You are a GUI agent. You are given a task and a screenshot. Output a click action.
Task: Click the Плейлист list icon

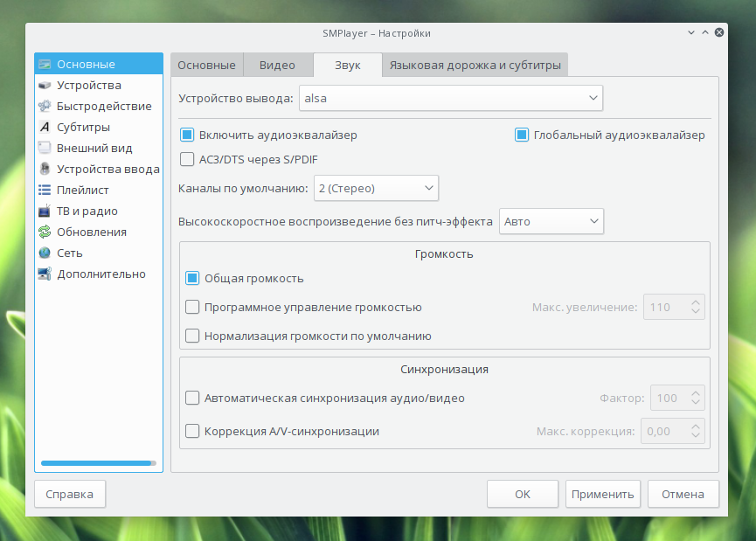45,190
